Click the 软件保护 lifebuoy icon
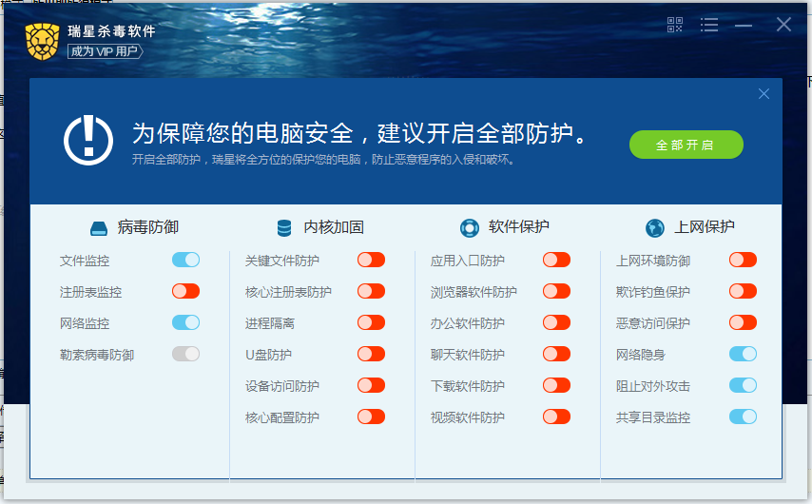812x504 pixels. click(x=470, y=228)
